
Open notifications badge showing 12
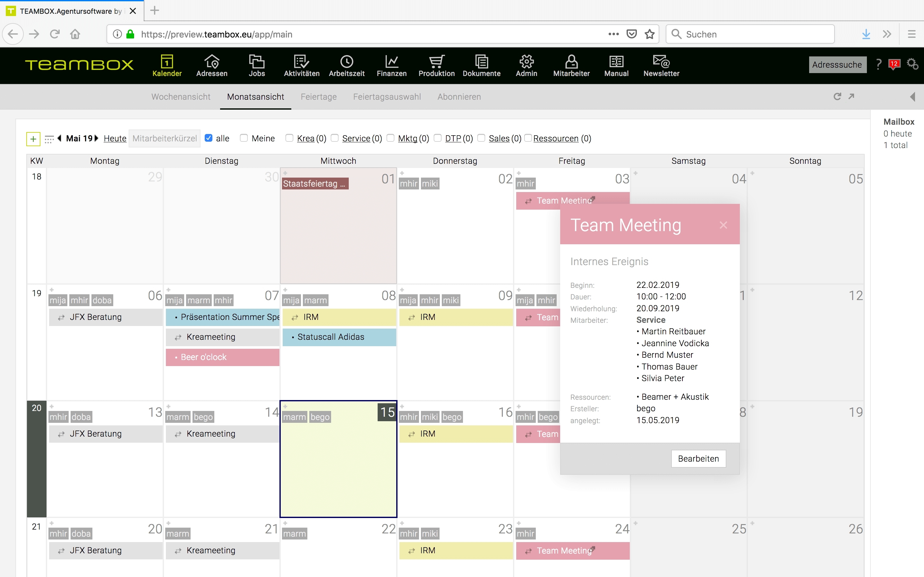coord(894,64)
